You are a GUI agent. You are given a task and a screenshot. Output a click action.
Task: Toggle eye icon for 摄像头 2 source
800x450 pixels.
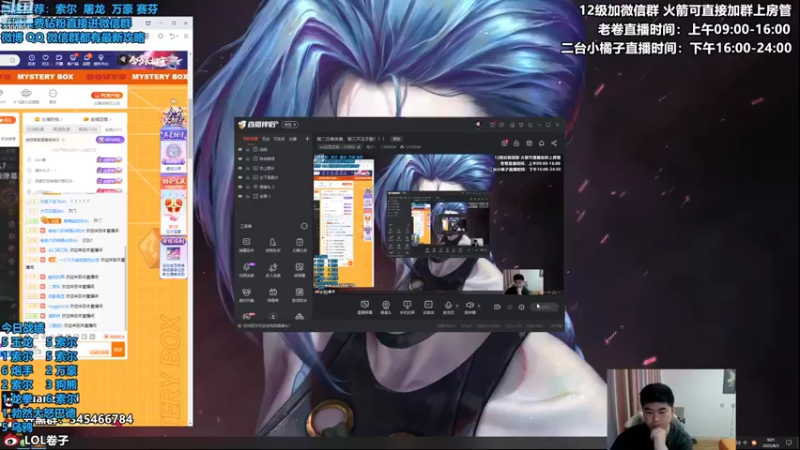pyautogui.click(x=240, y=187)
